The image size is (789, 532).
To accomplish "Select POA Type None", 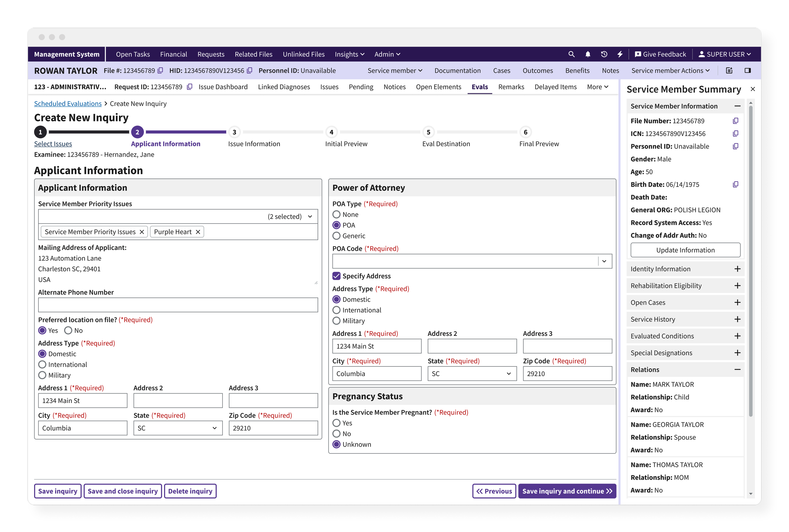I will pos(336,215).
